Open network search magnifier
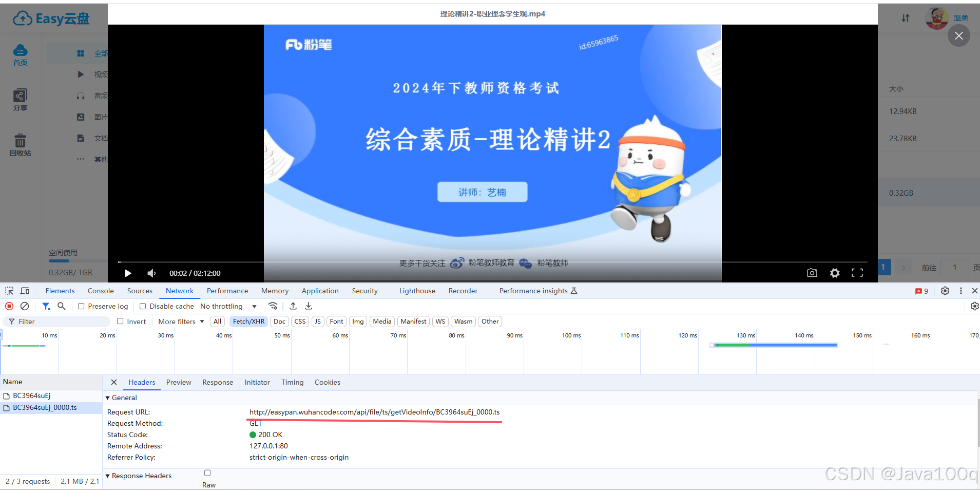Image resolution: width=980 pixels, height=490 pixels. (x=62, y=306)
